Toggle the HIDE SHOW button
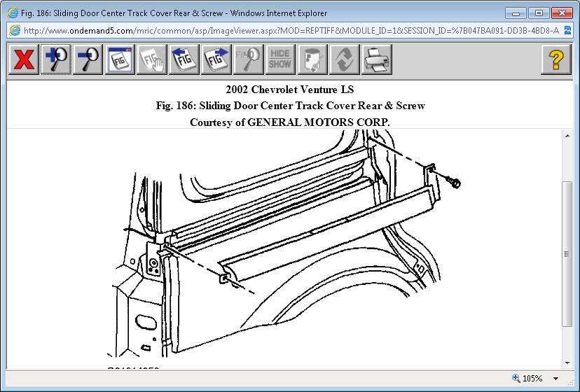Image resolution: width=580 pixels, height=392 pixels. 280,59
